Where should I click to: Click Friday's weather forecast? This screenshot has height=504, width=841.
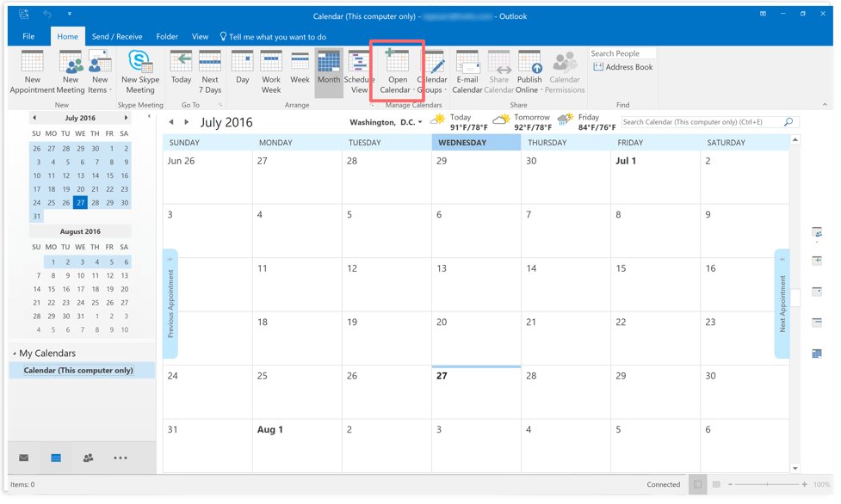click(587, 122)
